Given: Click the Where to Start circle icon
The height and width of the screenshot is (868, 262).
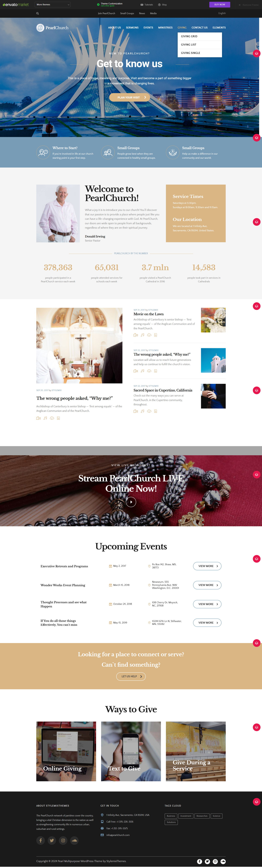Looking at the screenshot, I should point(43,152).
